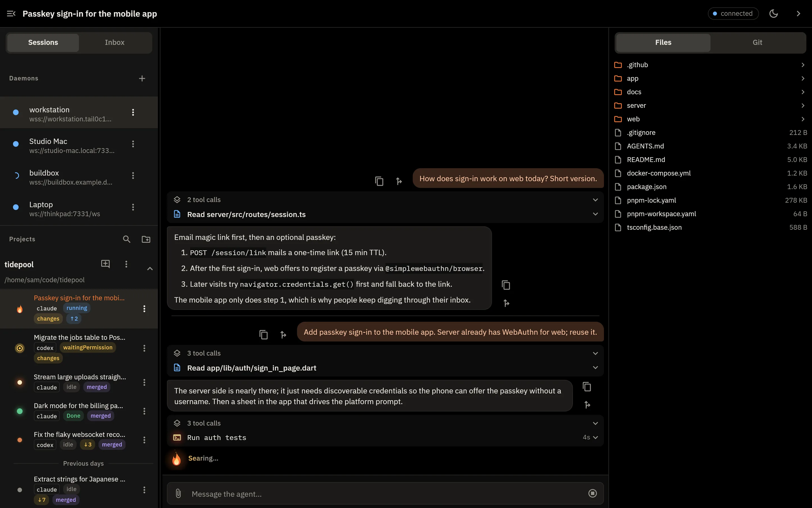
Task: Expand the docs folder
Action: coord(710,92)
